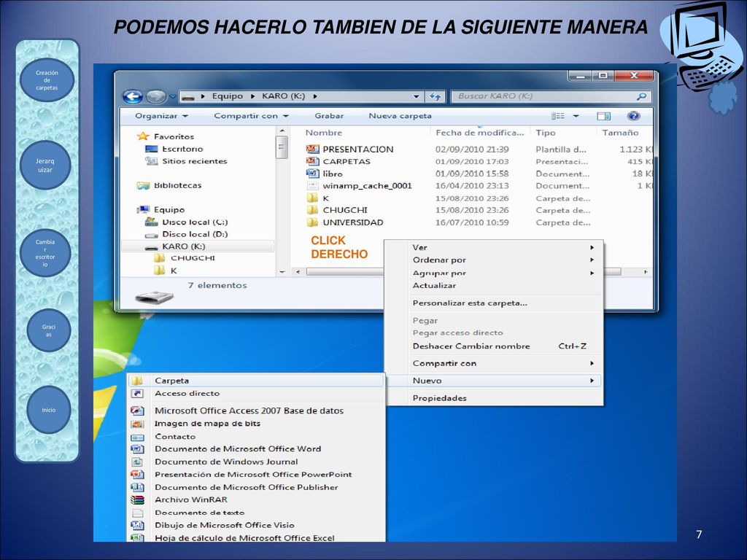
Task: Click the Inicio slide button
Action: coord(49,410)
